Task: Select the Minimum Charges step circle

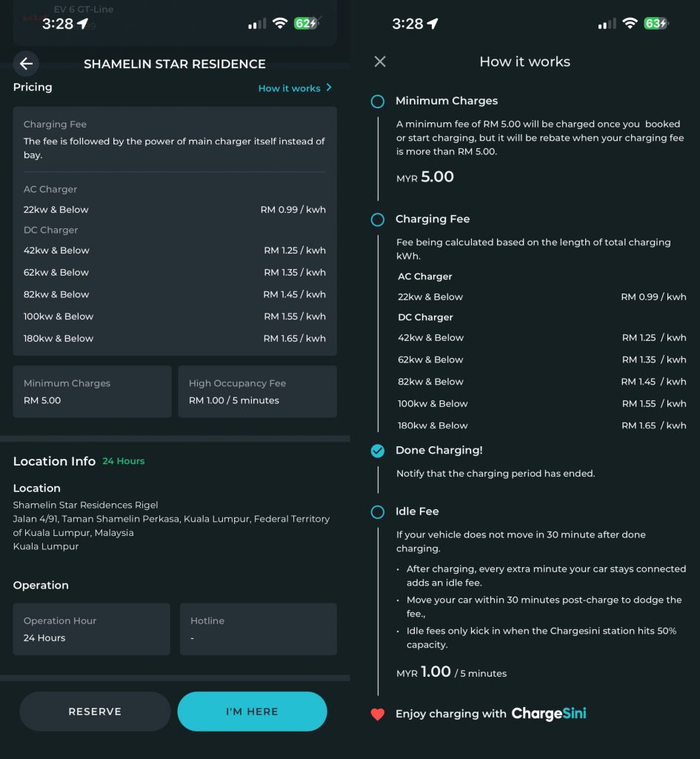Action: 378,102
